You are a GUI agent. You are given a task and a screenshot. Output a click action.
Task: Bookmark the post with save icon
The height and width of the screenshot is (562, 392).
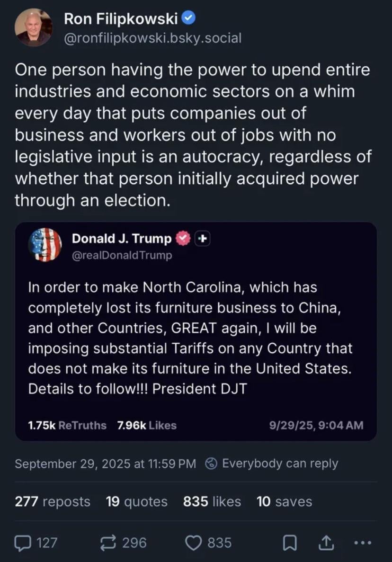(x=289, y=543)
